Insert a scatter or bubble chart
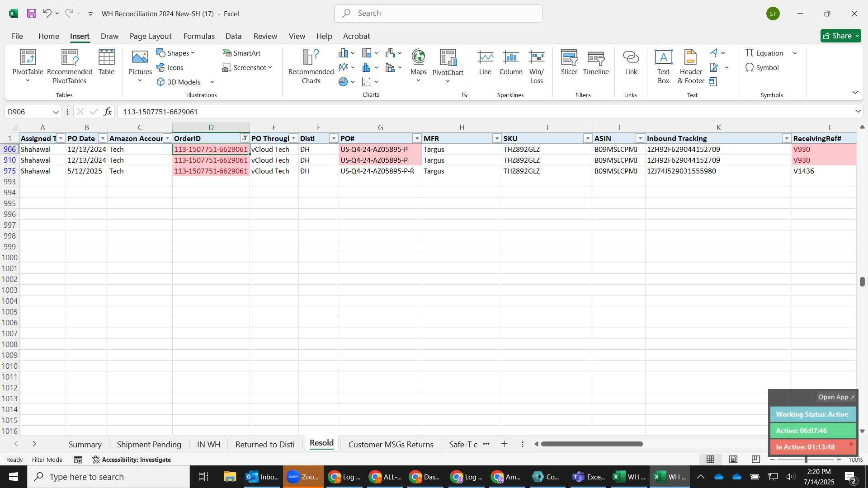Screen dimensions: 868x488 coord(370,82)
